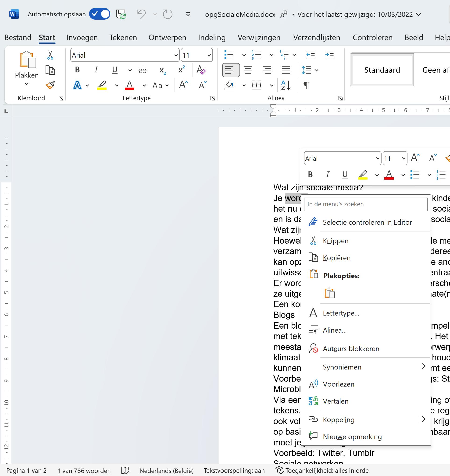The image size is (450, 476).
Task: Click Nieuwe opmerking in context menu
Action: [x=352, y=437]
